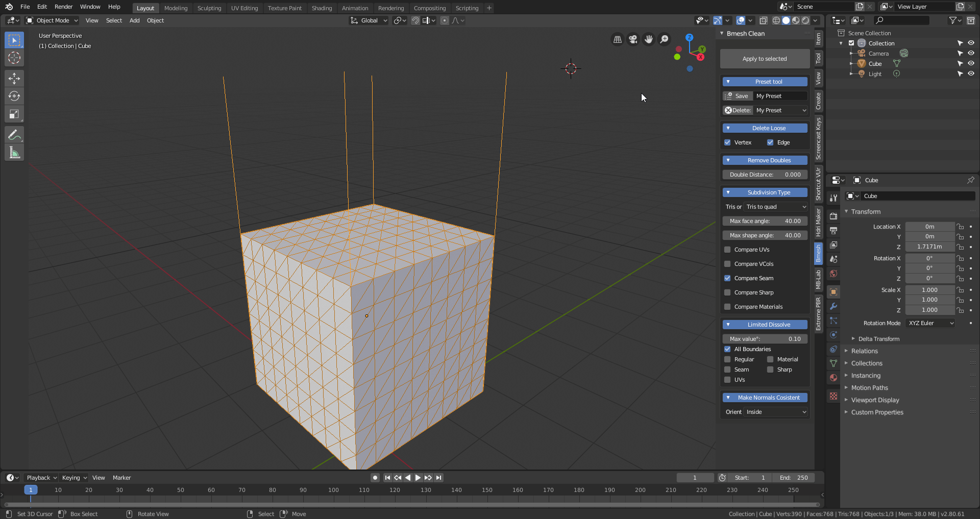The height and width of the screenshot is (519, 980).
Task: Select the Measure tool in the toolbar
Action: click(14, 152)
